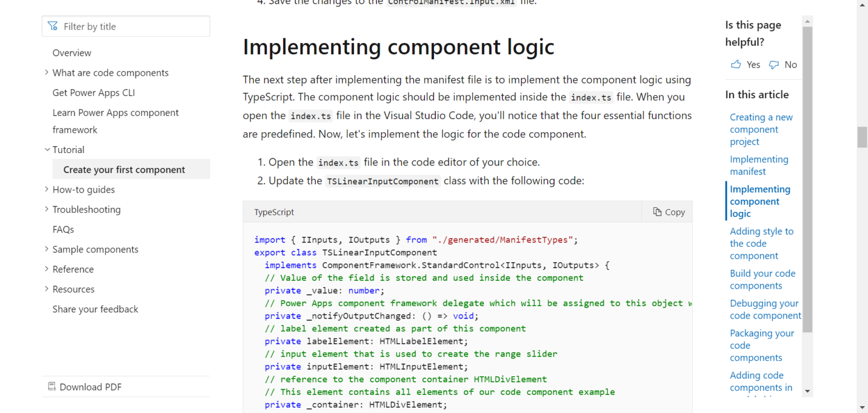Click the thumbs-up Yes feedback icon
Viewport: 868px width, 413px height.
coord(736,64)
